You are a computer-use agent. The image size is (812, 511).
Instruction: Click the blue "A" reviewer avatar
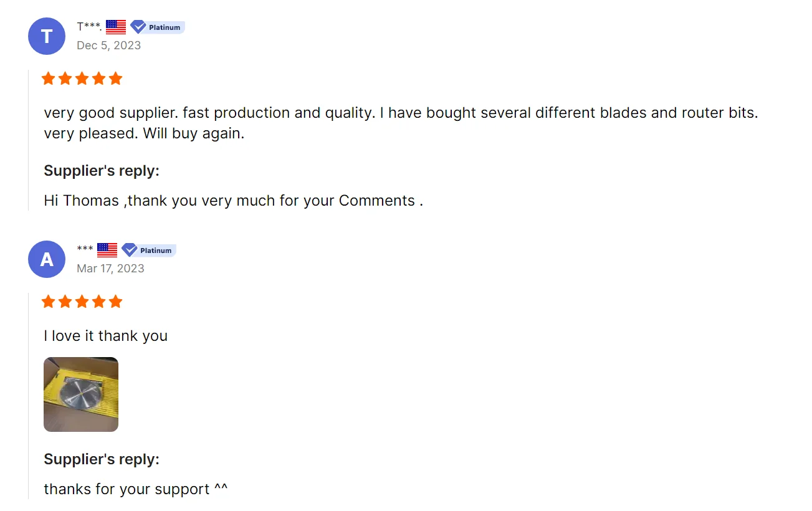47,259
